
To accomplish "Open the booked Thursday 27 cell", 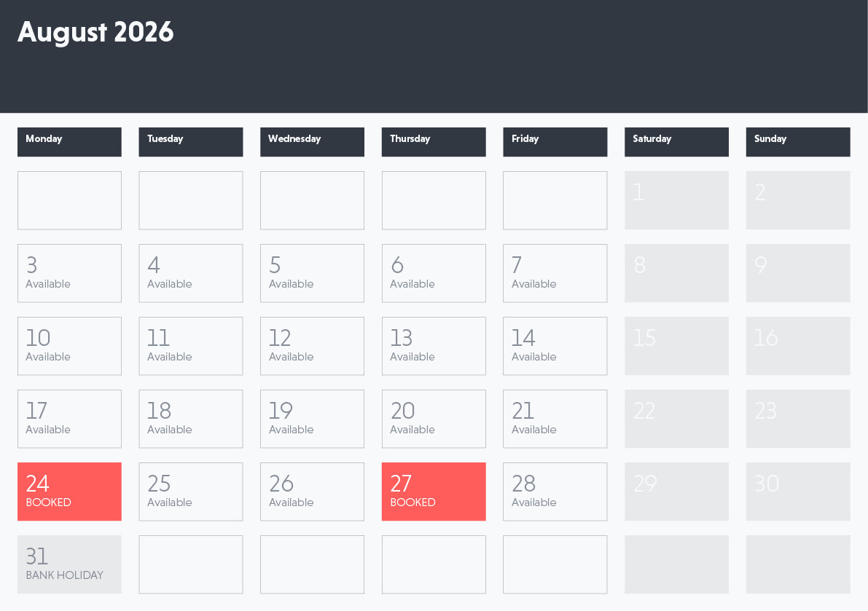I will pos(434,492).
